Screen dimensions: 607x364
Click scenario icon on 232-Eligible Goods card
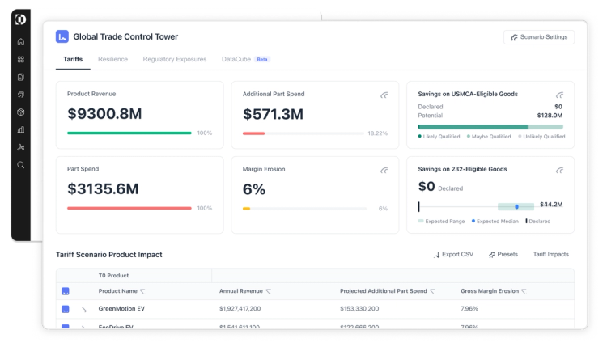tap(560, 170)
